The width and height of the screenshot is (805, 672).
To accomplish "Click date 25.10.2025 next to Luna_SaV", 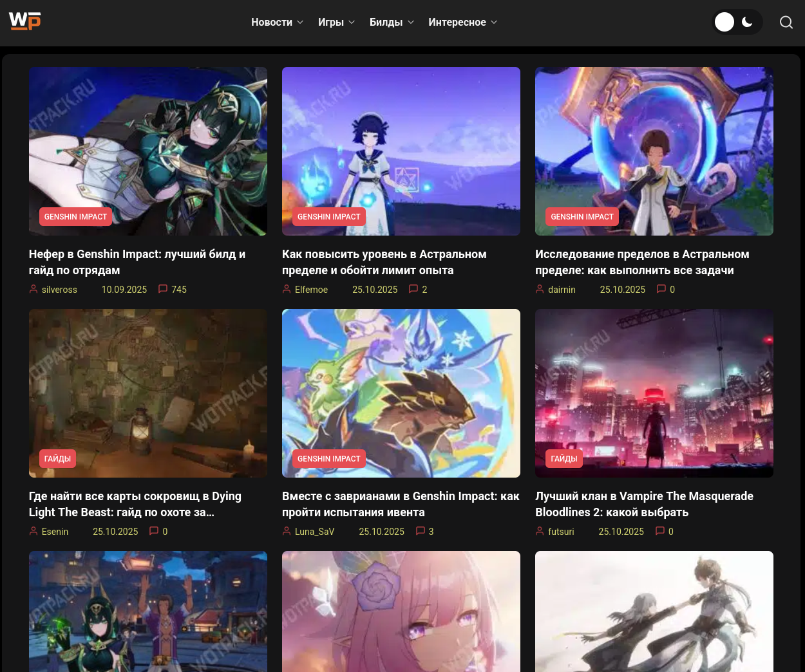I will [381, 532].
